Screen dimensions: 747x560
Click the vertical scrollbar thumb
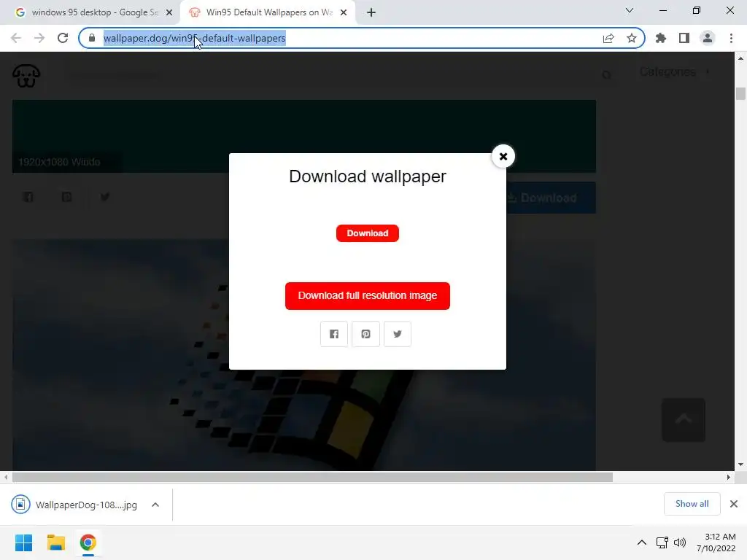tap(740, 93)
